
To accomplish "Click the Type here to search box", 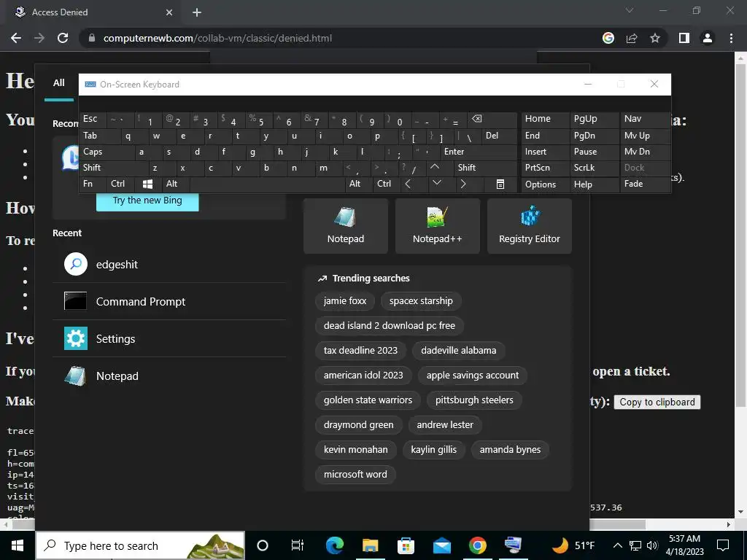I will 140,545.
